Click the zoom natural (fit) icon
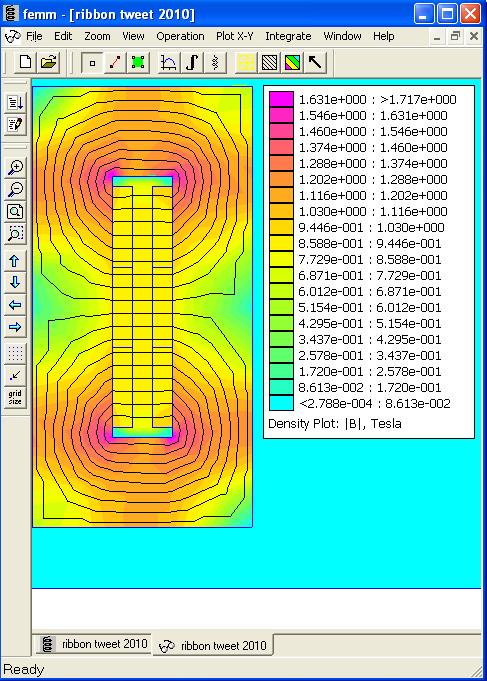 click(x=15, y=212)
